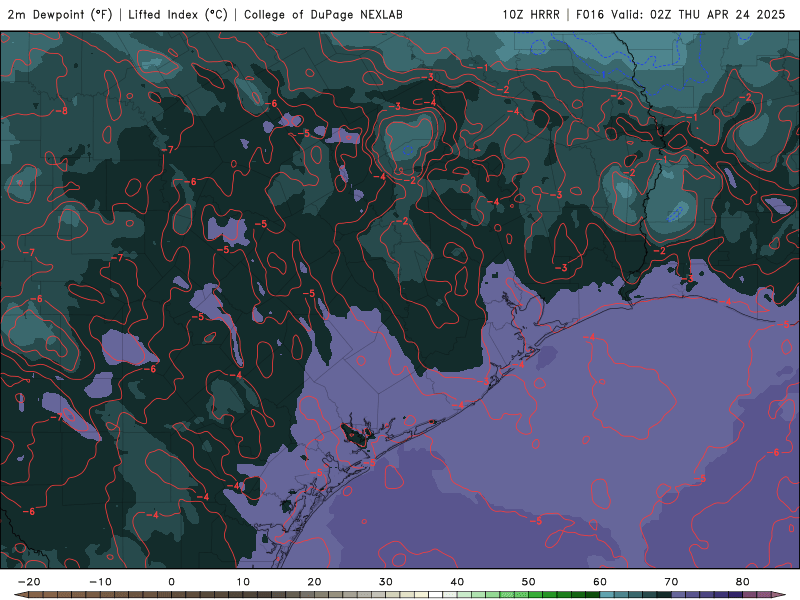Click the 20 label on the color scale

click(314, 582)
